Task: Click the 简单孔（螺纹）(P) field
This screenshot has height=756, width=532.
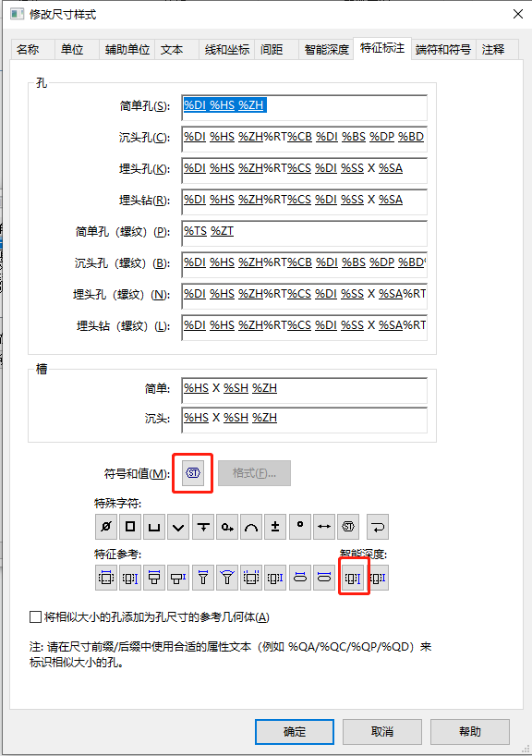Action: (305, 233)
